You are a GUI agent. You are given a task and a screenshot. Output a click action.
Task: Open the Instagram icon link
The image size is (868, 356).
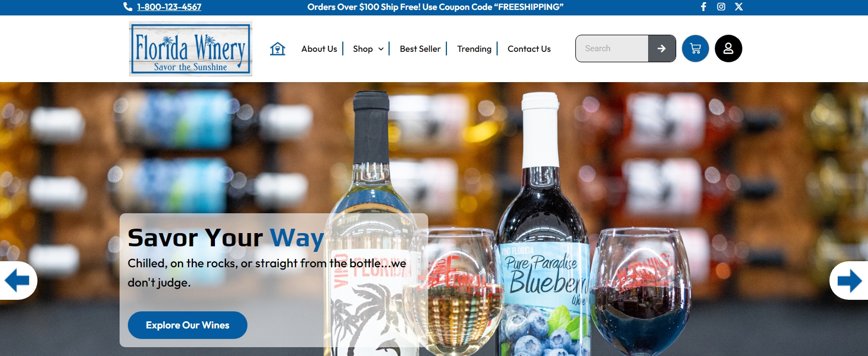pyautogui.click(x=721, y=7)
